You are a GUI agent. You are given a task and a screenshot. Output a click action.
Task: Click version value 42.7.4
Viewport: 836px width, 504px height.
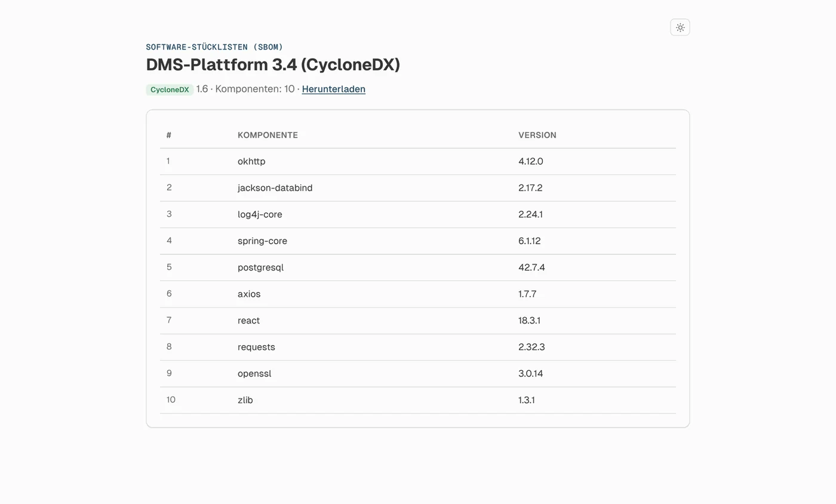pyautogui.click(x=531, y=267)
